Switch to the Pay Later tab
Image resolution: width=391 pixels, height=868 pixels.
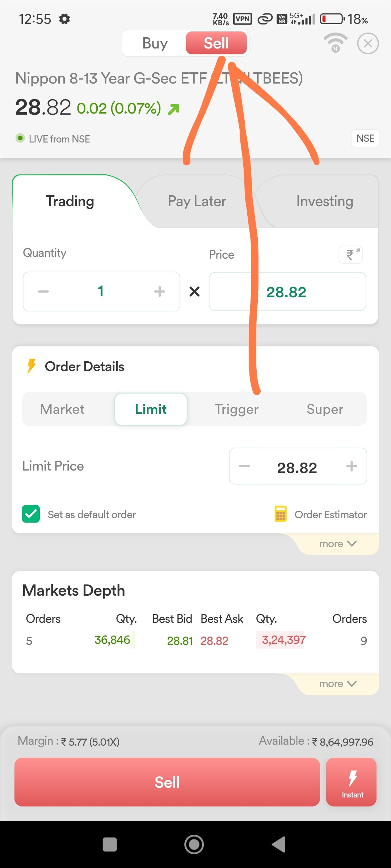pyautogui.click(x=197, y=201)
